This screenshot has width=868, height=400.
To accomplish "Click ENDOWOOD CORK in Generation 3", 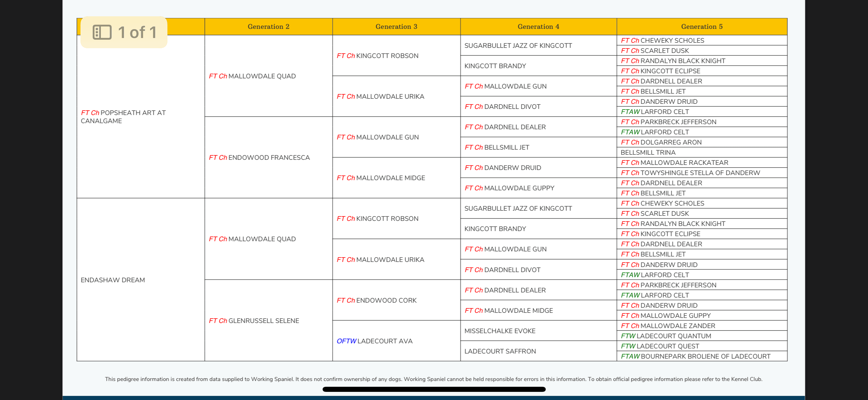I will 377,300.
